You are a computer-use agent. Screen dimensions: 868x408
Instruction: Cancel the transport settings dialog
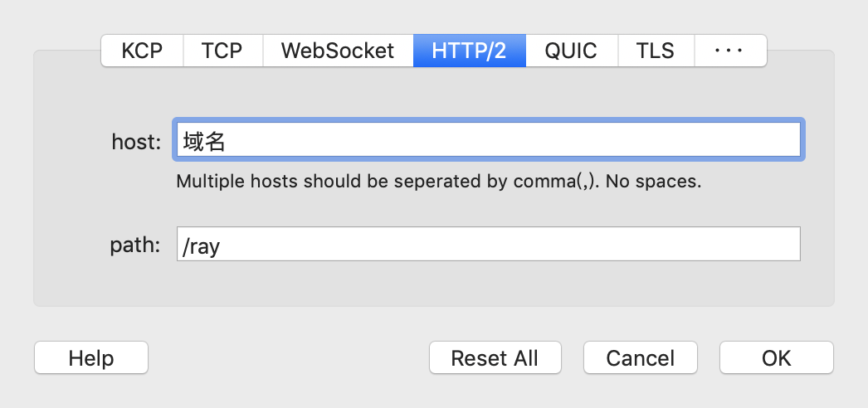pos(641,357)
